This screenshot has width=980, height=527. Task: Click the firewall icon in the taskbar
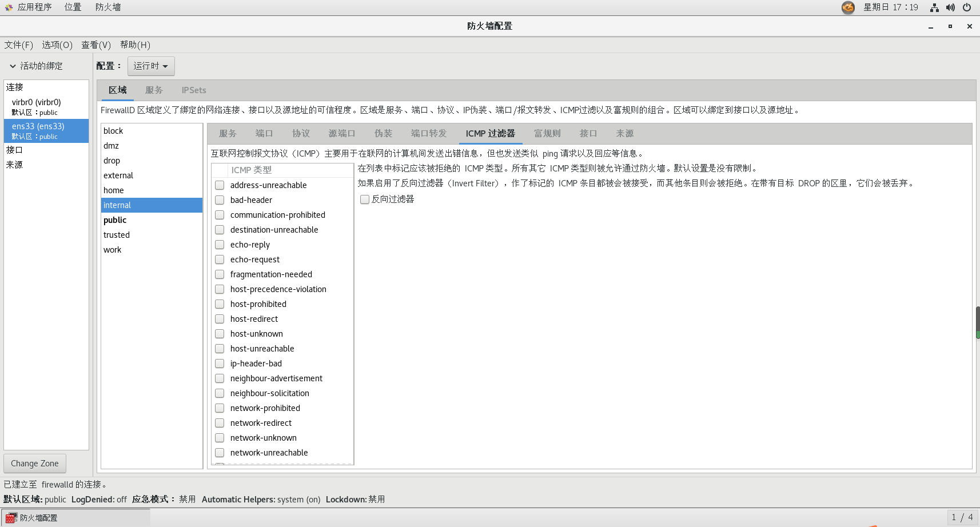(10, 518)
